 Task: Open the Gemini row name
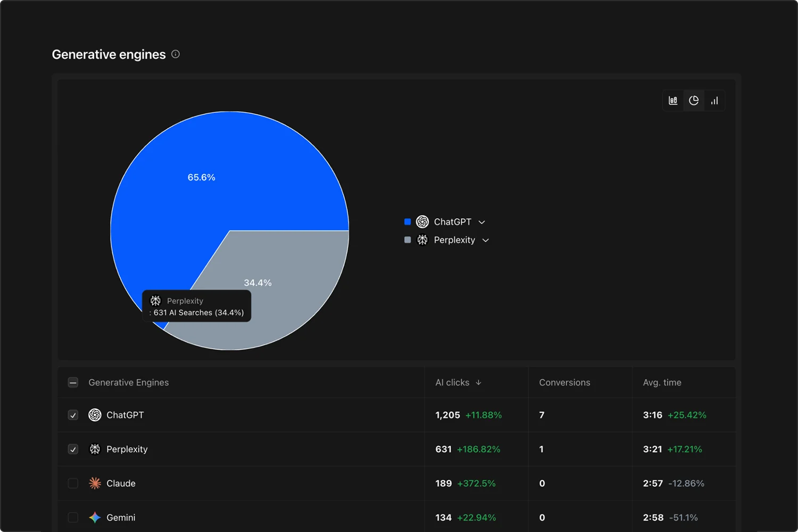(121, 517)
